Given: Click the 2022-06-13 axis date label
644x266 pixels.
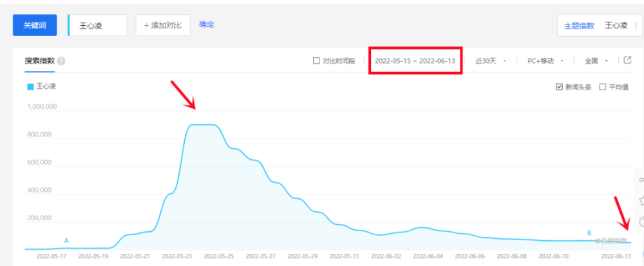Looking at the screenshot, I should point(616,256).
